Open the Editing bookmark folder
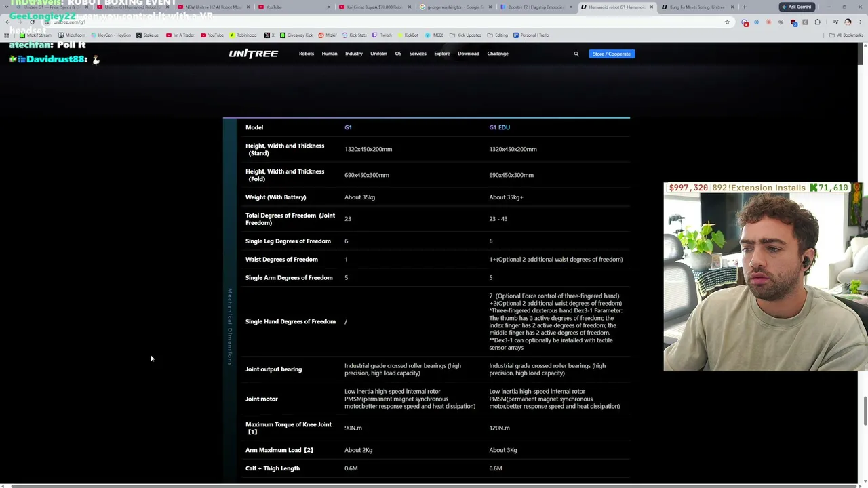This screenshot has height=488, width=868. pyautogui.click(x=498, y=35)
